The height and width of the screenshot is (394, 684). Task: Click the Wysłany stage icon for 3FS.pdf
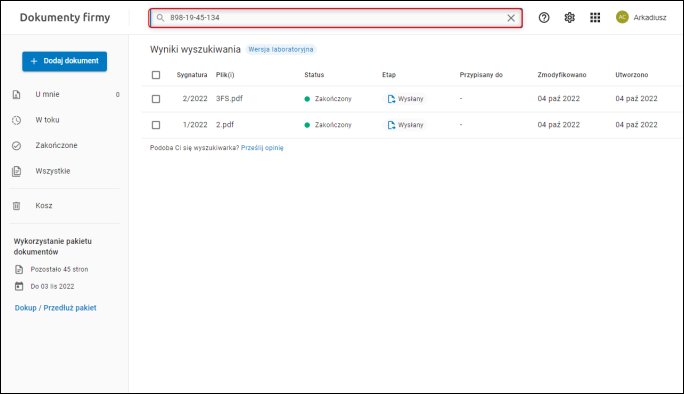click(391, 99)
